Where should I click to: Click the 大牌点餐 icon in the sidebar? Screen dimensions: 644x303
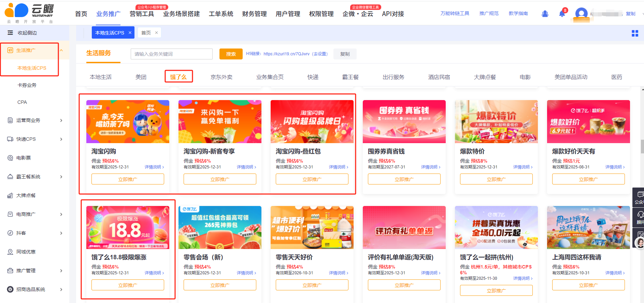point(10,195)
